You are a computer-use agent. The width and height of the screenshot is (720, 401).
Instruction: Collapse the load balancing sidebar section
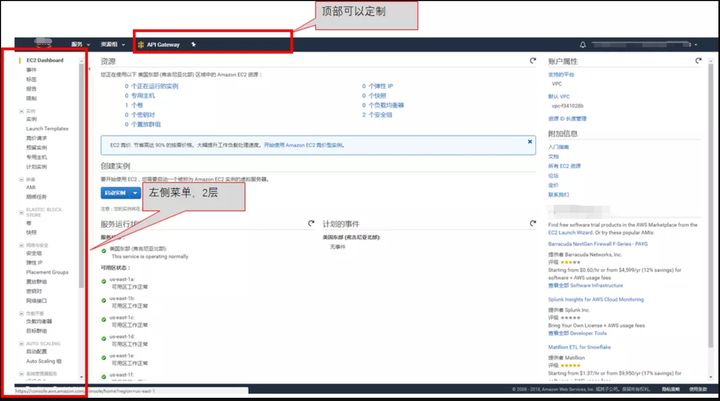click(x=22, y=314)
